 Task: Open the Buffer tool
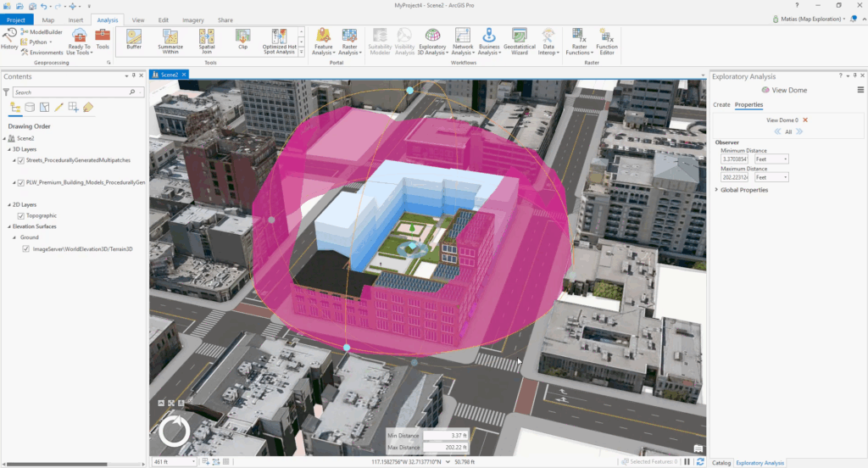click(134, 41)
